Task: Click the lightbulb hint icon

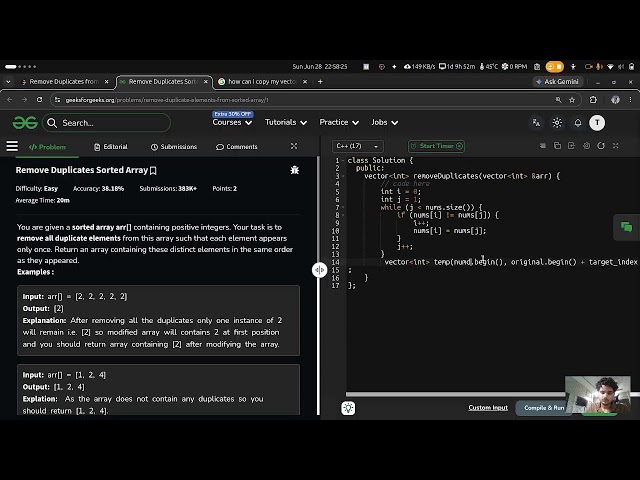Action: pyautogui.click(x=348, y=408)
